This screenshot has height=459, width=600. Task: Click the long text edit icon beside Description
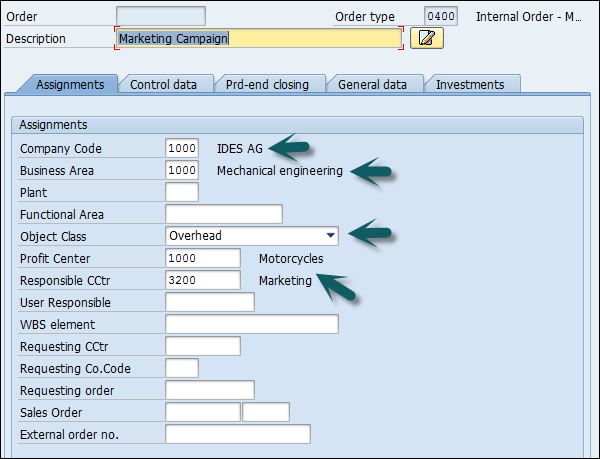427,39
